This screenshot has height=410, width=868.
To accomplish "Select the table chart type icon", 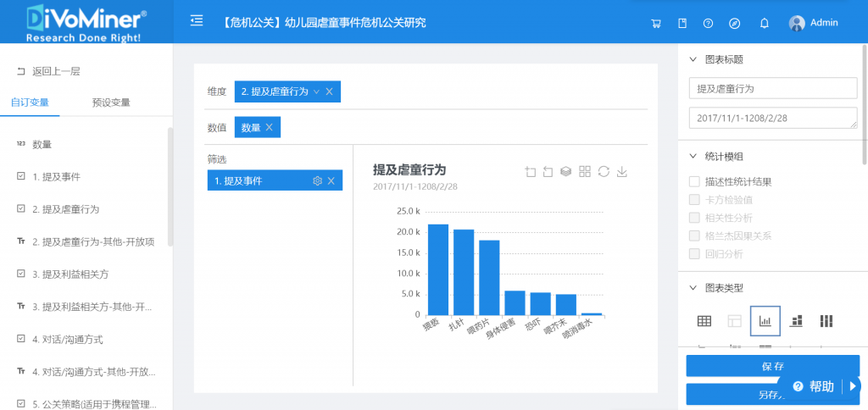I will 704,321.
